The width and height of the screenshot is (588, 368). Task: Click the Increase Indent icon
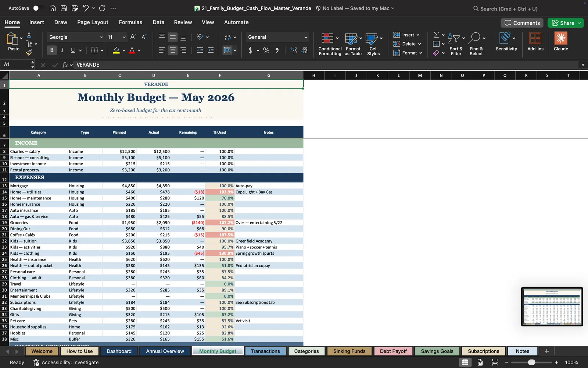pyautogui.click(x=211, y=50)
